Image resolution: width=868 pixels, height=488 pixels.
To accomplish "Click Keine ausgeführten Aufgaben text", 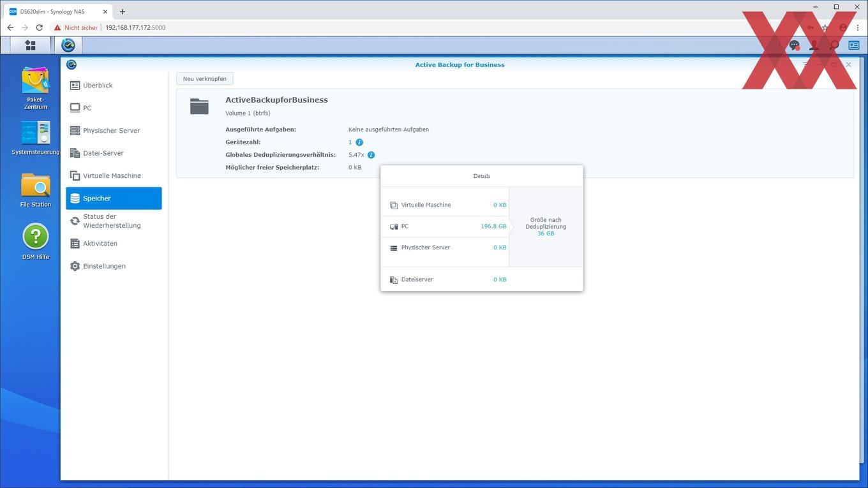I will (389, 129).
